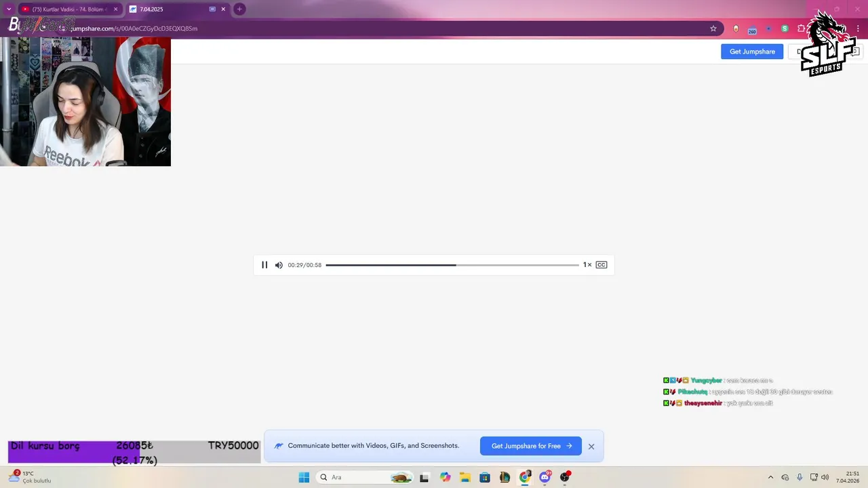
Task: Open Discord from the taskbar
Action: coord(545,477)
